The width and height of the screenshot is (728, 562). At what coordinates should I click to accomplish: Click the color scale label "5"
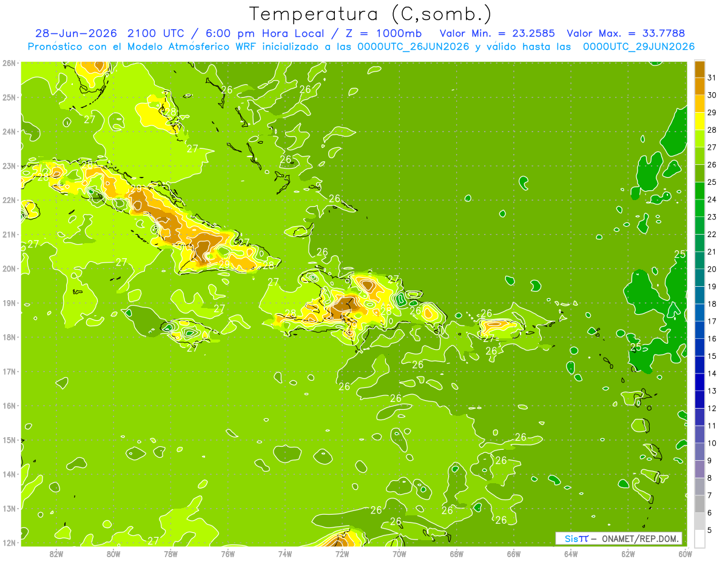(710, 530)
